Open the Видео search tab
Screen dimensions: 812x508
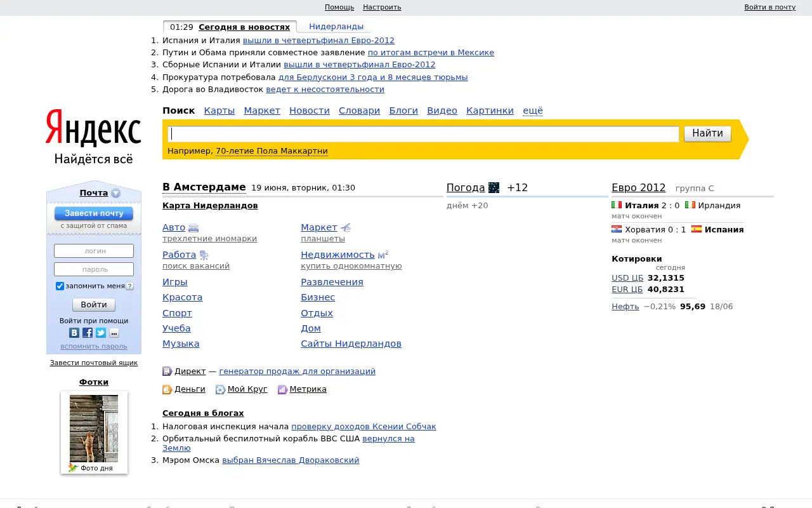pyautogui.click(x=442, y=110)
